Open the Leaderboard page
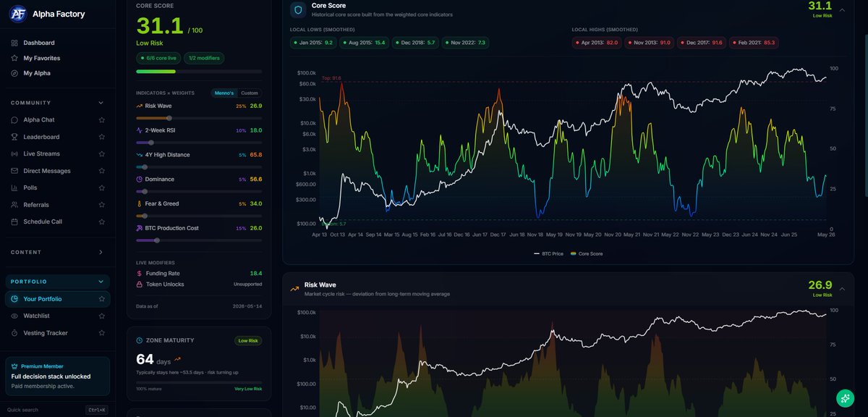This screenshot has height=417, width=868. coord(41,137)
